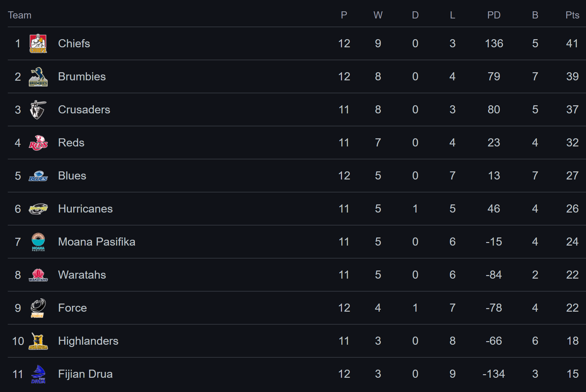Select the Reds team logo

click(38, 143)
